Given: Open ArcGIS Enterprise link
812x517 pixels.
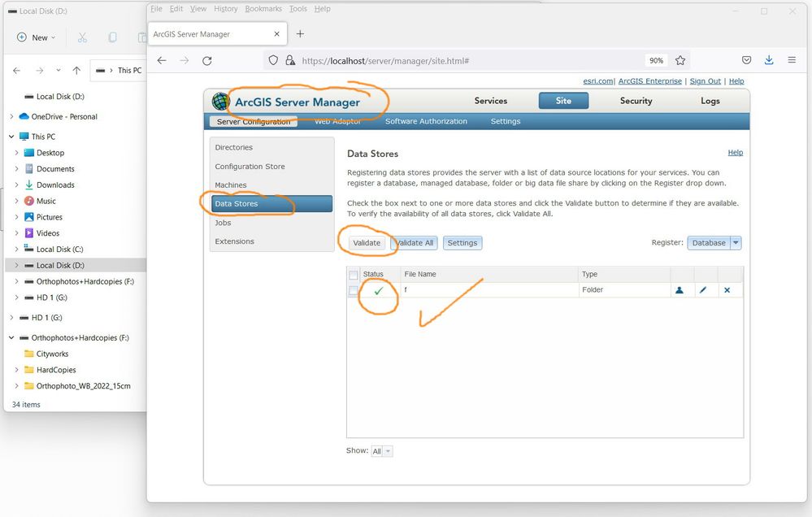Looking at the screenshot, I should 650,81.
